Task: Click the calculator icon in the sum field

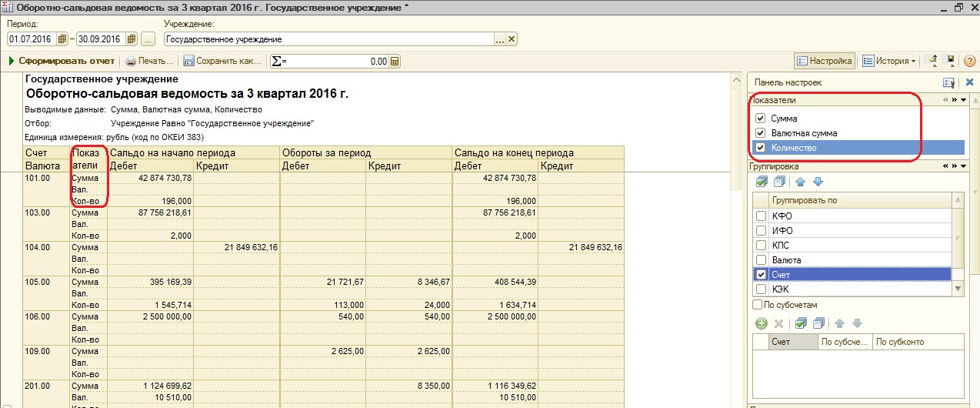Action: click(x=395, y=62)
